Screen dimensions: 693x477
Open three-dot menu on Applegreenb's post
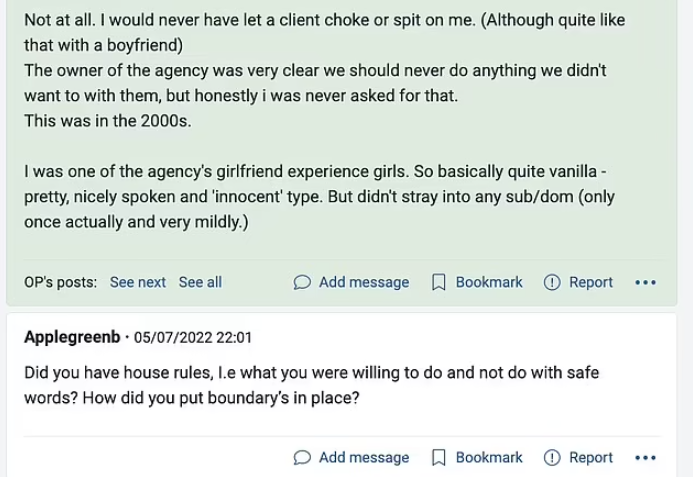pyautogui.click(x=645, y=458)
